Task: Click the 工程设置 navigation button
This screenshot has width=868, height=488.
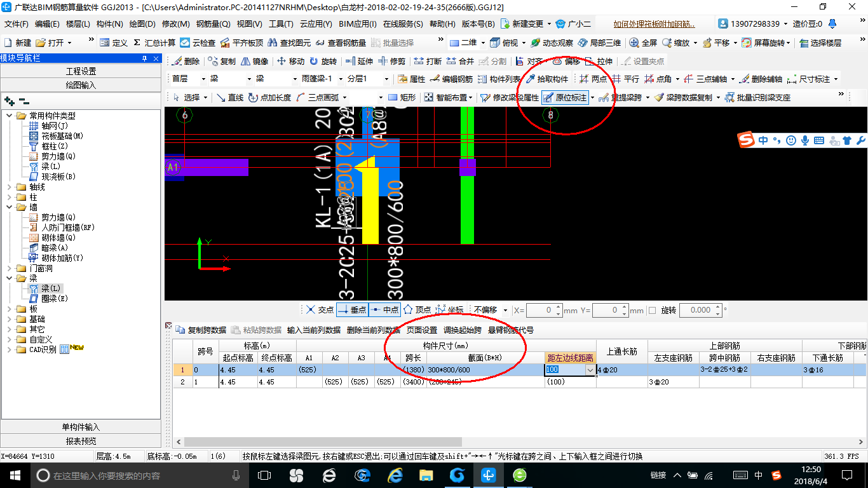Action: (81, 71)
